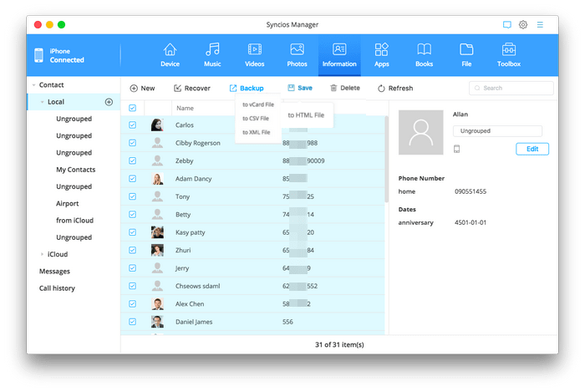Toggle the select-all checkbox in header

(132, 108)
